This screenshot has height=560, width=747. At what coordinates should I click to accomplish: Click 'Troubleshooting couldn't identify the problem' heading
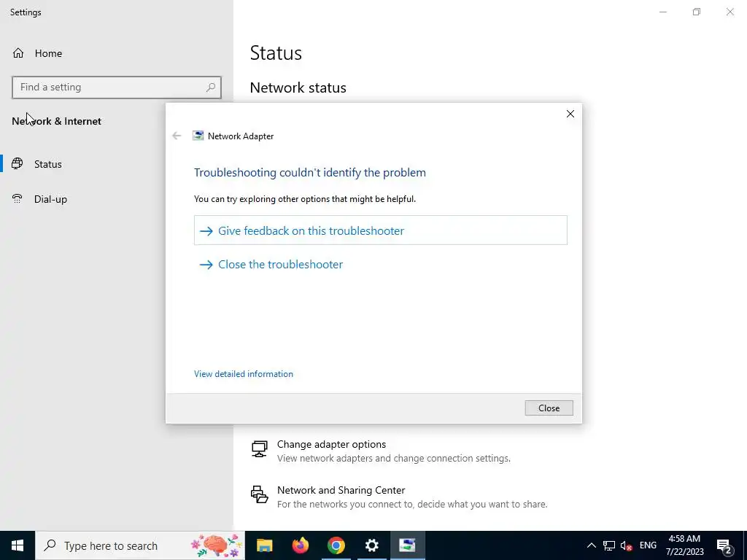point(309,172)
